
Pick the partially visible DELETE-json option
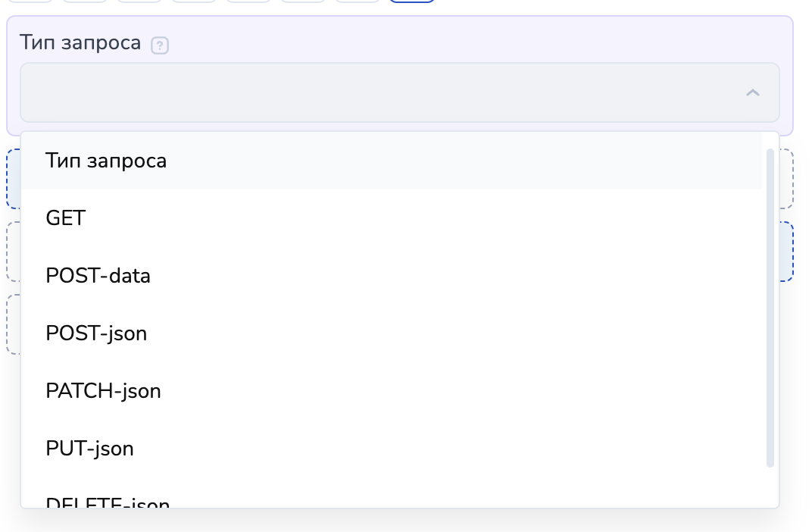pos(108,502)
